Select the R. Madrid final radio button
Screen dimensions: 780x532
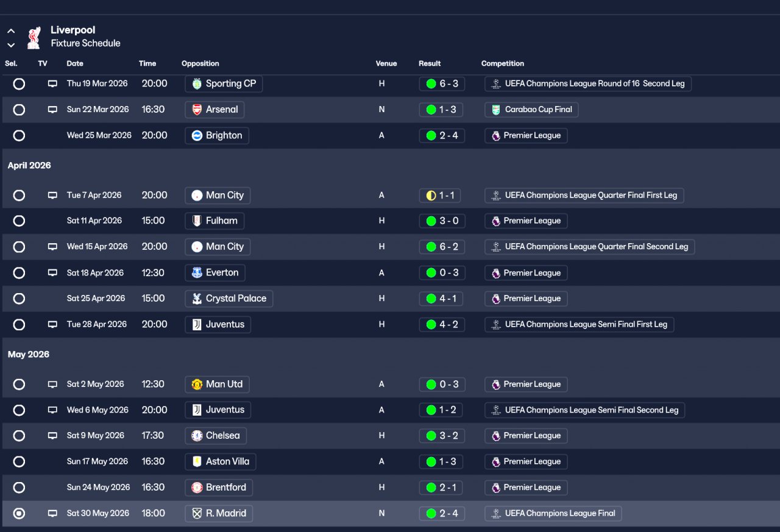point(19,514)
